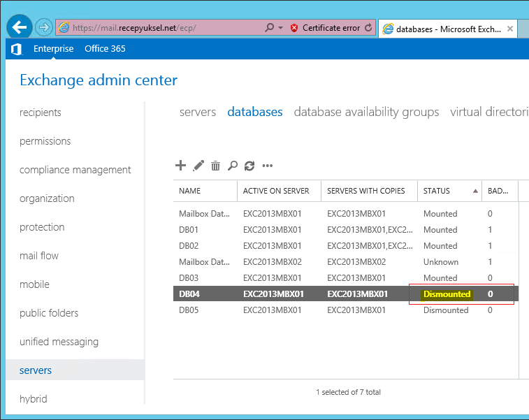The width and height of the screenshot is (529, 420).
Task: Switch to the databases top tab
Action: [x=254, y=112]
